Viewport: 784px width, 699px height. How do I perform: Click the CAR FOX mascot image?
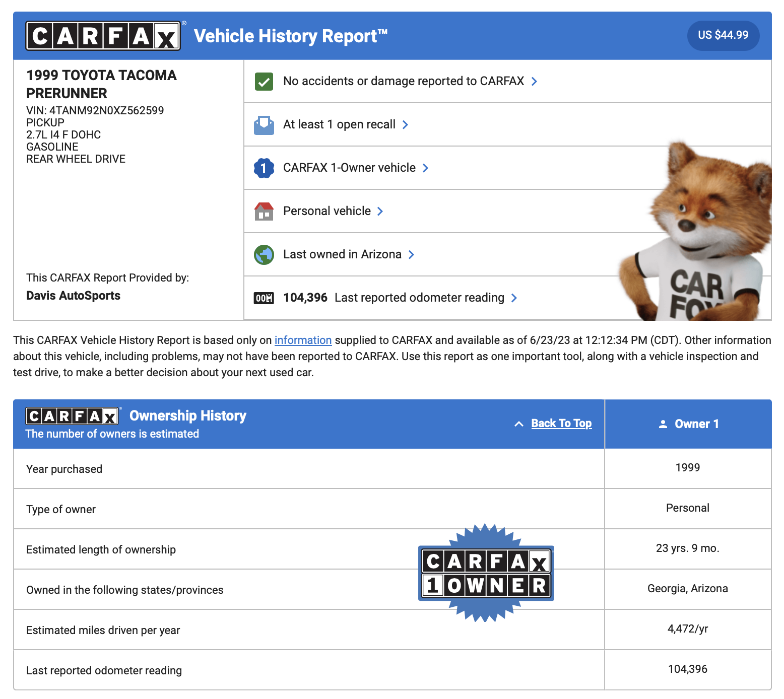click(x=695, y=232)
